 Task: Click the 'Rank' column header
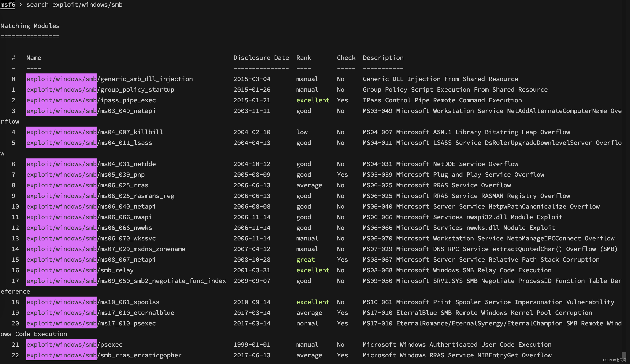point(304,58)
